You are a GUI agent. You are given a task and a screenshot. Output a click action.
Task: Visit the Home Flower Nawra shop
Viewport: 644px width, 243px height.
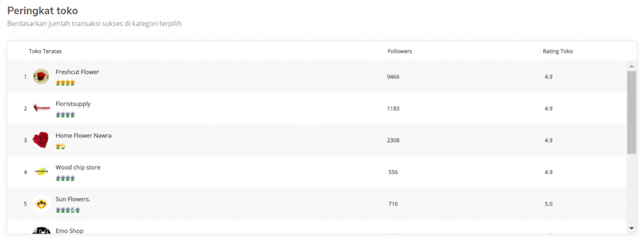pos(84,136)
